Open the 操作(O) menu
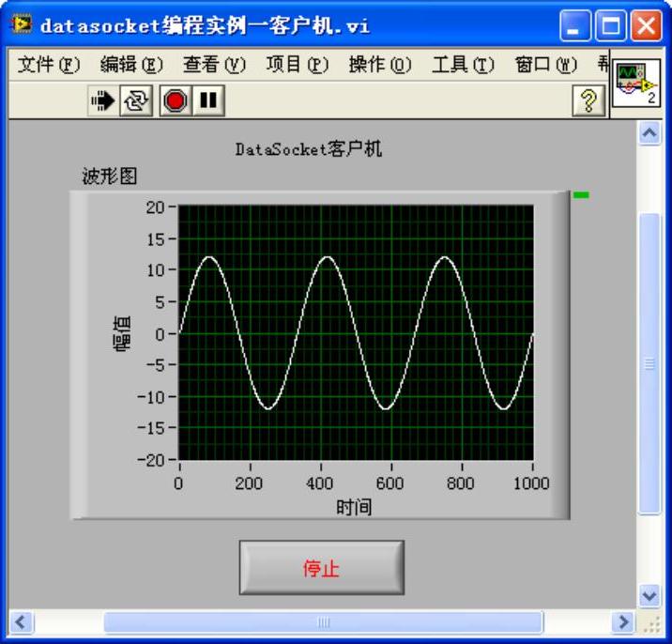Image resolution: width=672 pixels, height=644 pixels. pos(380,65)
